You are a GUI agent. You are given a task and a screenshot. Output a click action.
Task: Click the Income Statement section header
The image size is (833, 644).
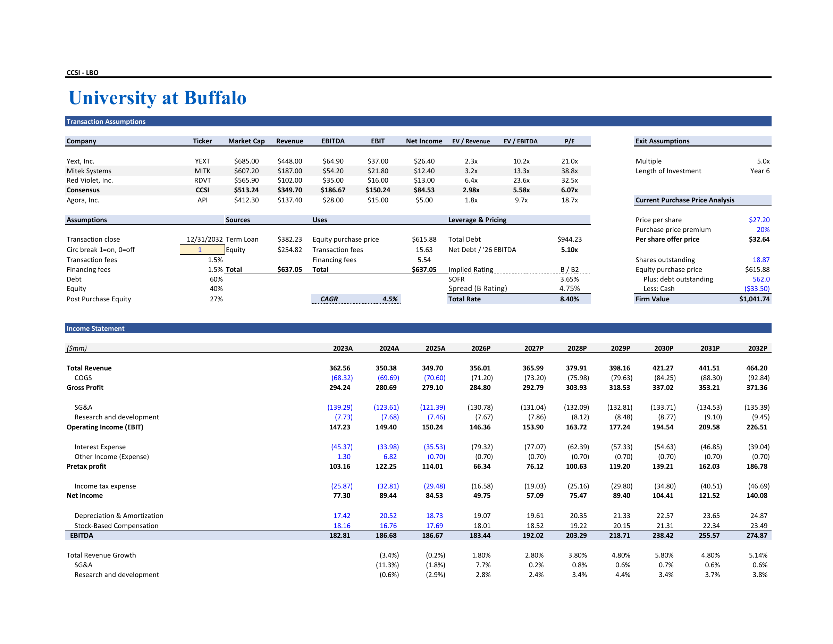pyautogui.click(x=418, y=328)
